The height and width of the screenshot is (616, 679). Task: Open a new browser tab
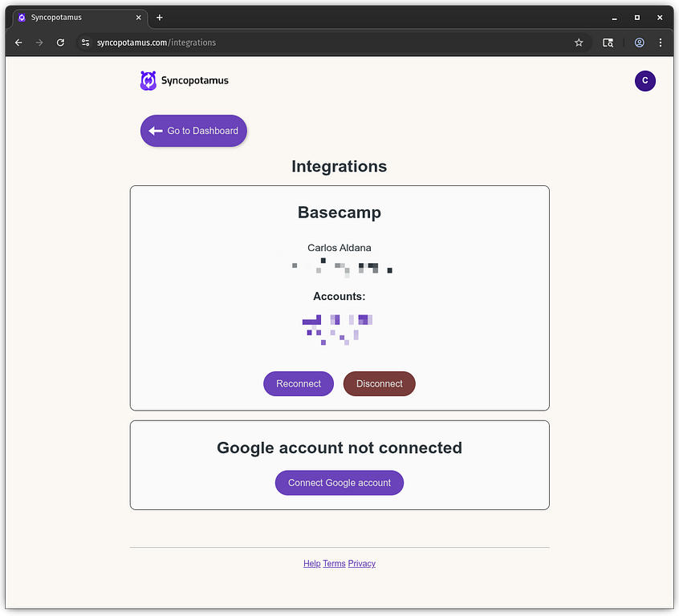[x=160, y=18]
